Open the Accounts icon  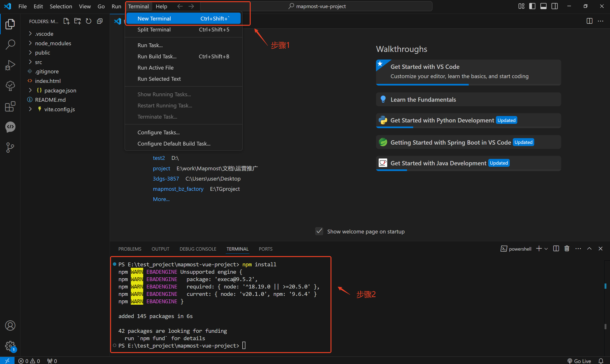[10, 325]
